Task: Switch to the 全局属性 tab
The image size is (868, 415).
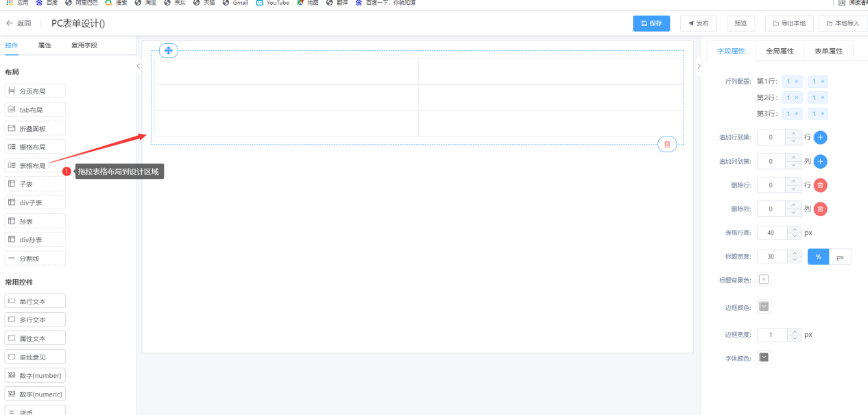Action: pyautogui.click(x=780, y=51)
